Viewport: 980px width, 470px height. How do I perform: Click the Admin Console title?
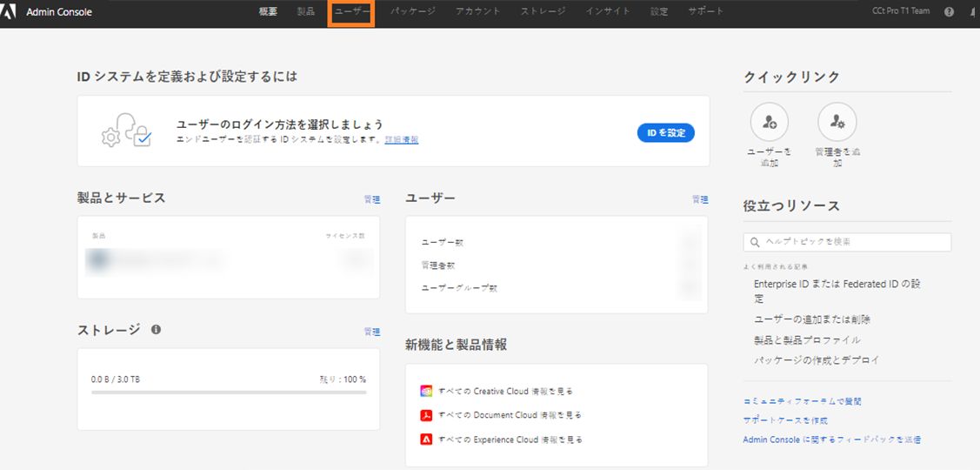(x=59, y=12)
